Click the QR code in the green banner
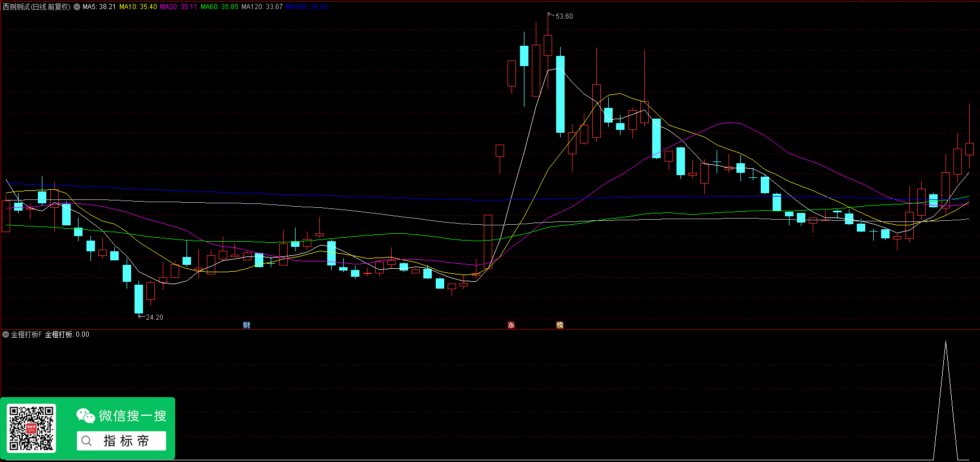 click(x=32, y=429)
